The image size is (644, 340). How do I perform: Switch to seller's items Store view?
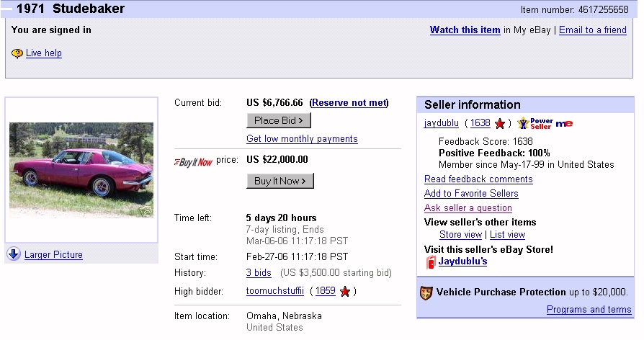point(460,235)
